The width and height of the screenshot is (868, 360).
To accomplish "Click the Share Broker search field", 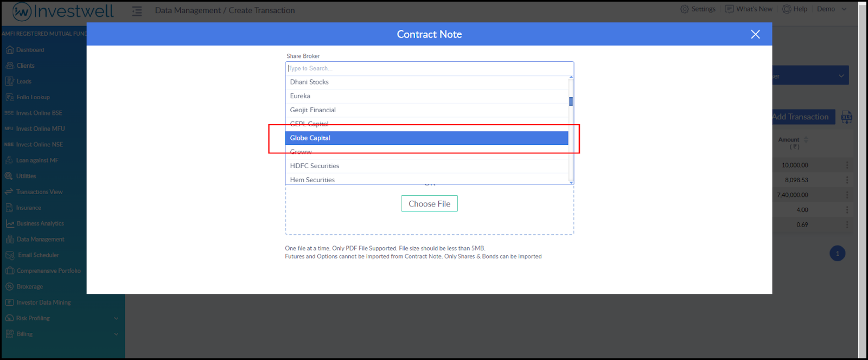I will [429, 68].
